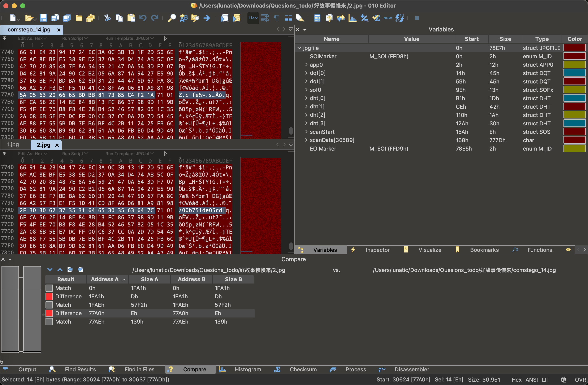
Task: Click the dht[2] color swatch
Action: (574, 115)
